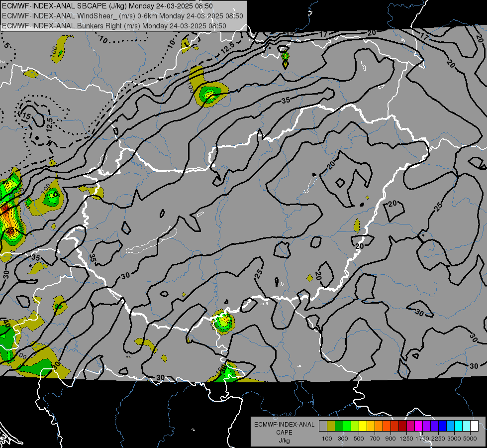
Task: Select the pure blue legend swatch
Action: point(443,426)
